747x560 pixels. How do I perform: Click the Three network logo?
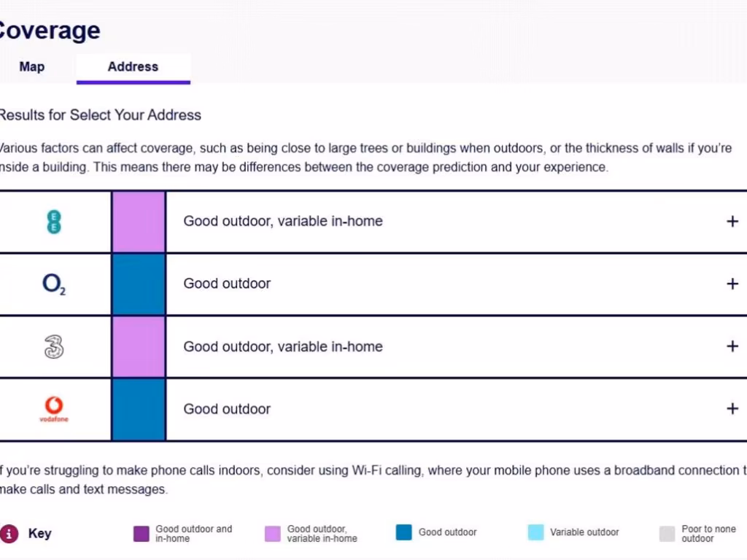(x=54, y=347)
